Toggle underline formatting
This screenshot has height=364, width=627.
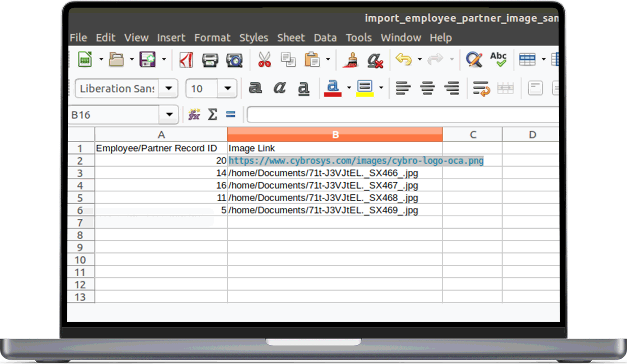click(304, 88)
